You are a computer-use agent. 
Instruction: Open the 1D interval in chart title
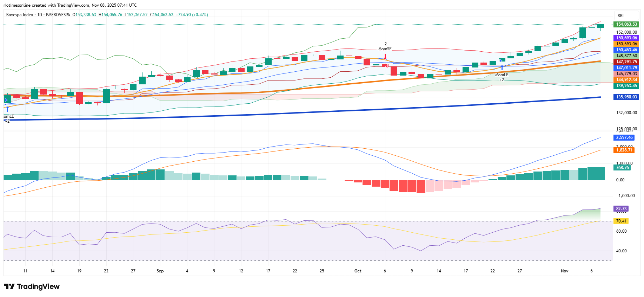click(40, 15)
